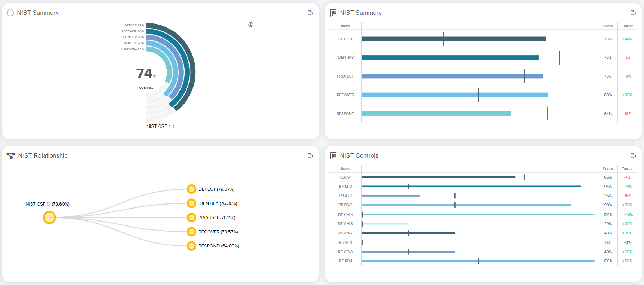Click the -16% target value for RESPOND
Screen dimensions: 644x285
click(627, 114)
